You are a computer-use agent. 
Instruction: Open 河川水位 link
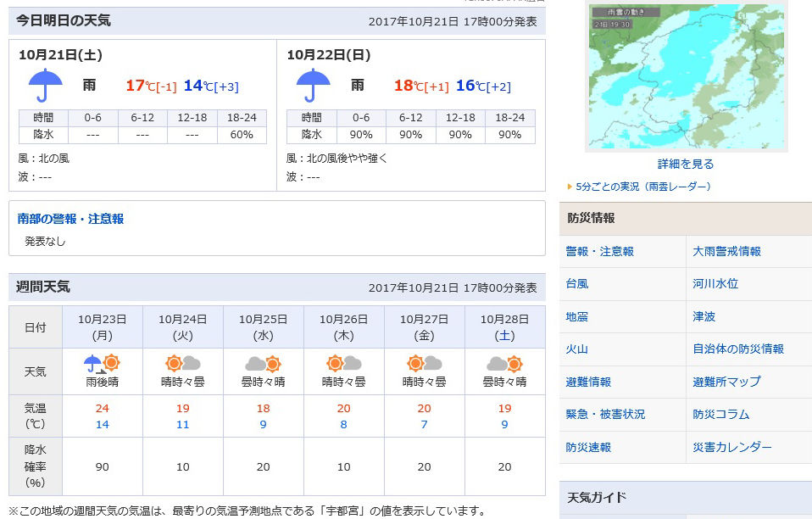tap(715, 284)
